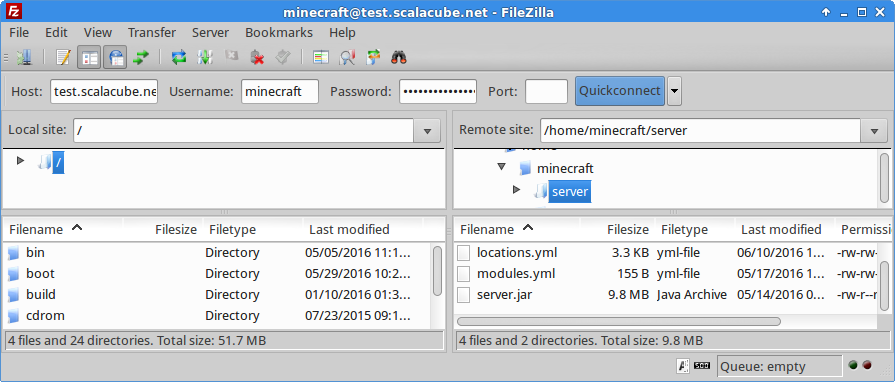Toggle processing of transfer queue icon
The height and width of the screenshot is (382, 895).
205,57
